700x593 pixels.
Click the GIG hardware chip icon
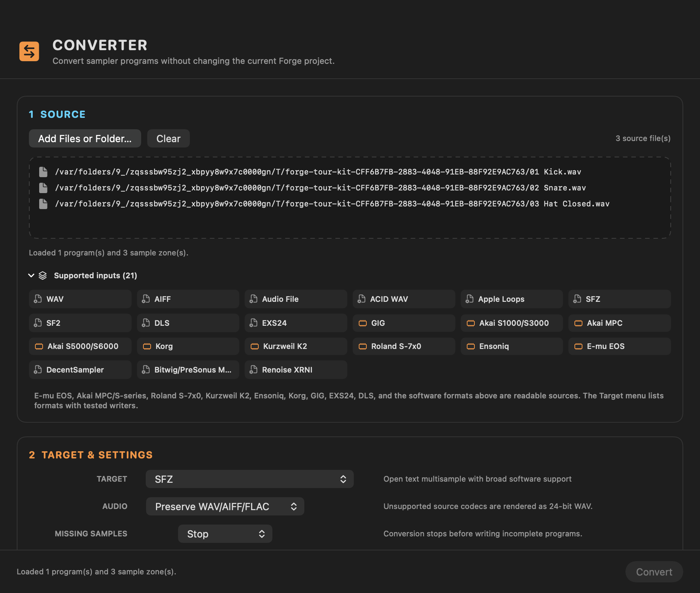click(363, 323)
